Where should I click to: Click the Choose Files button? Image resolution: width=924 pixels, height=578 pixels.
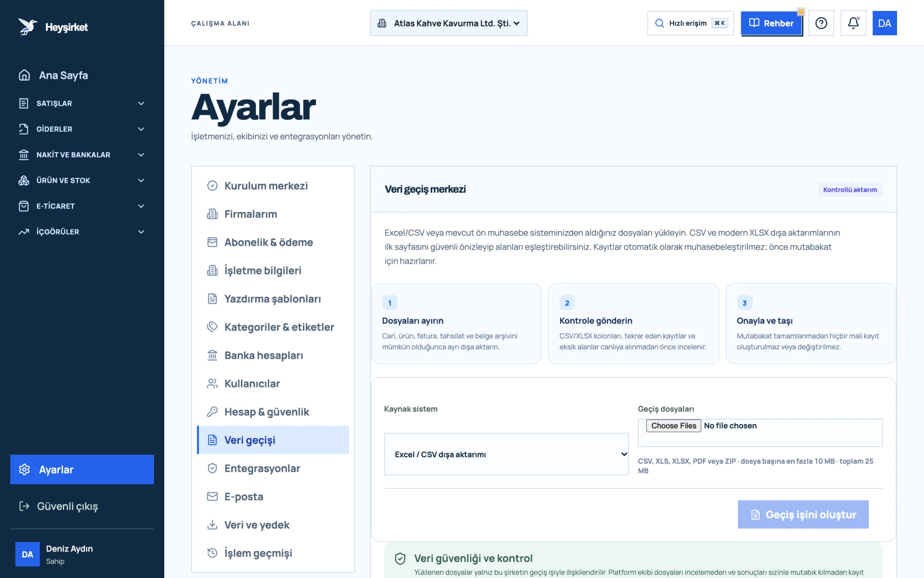pyautogui.click(x=673, y=426)
